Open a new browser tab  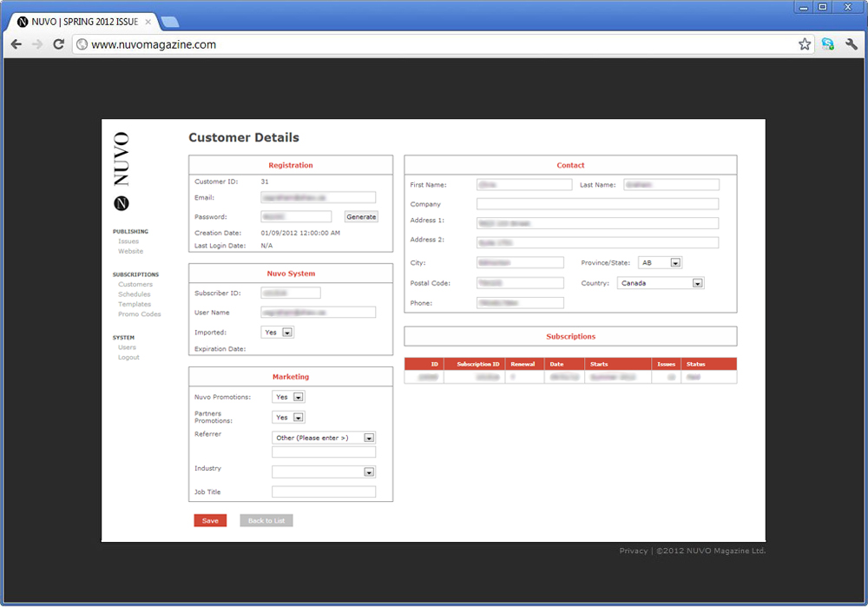point(169,23)
